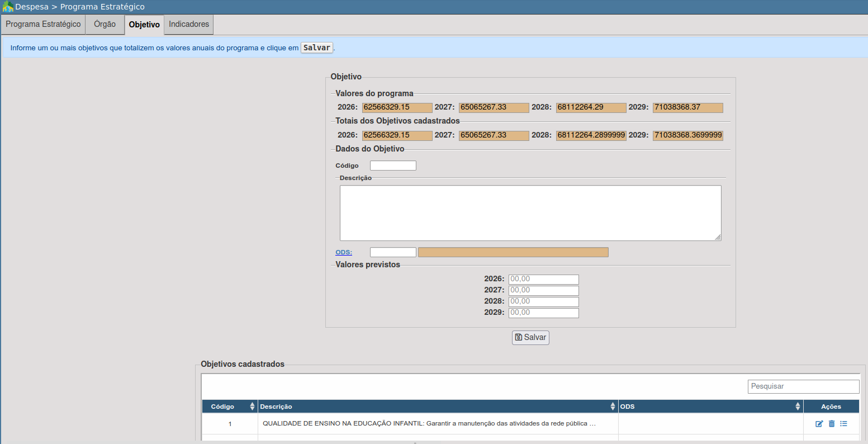This screenshot has height=444, width=868.
Task: Open the list icon for objective 1
Action: click(x=843, y=424)
